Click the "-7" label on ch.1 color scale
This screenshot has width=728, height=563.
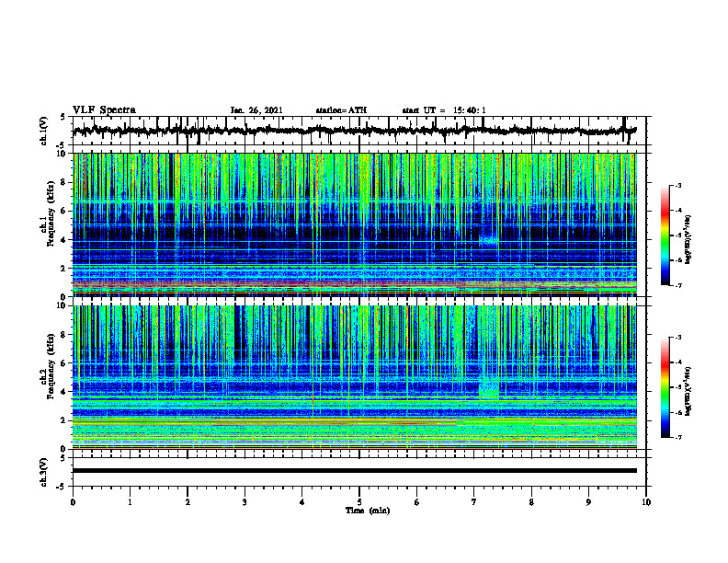pyautogui.click(x=677, y=285)
